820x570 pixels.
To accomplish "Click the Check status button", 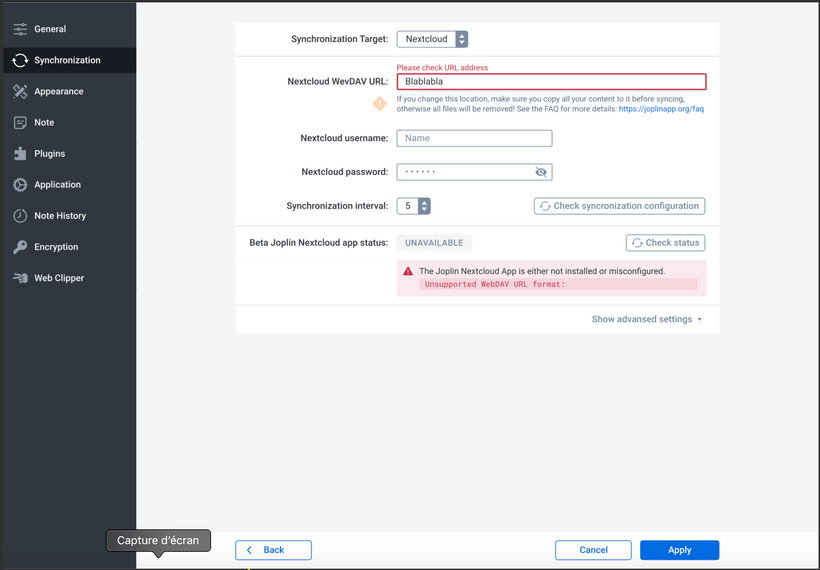I will 665,243.
